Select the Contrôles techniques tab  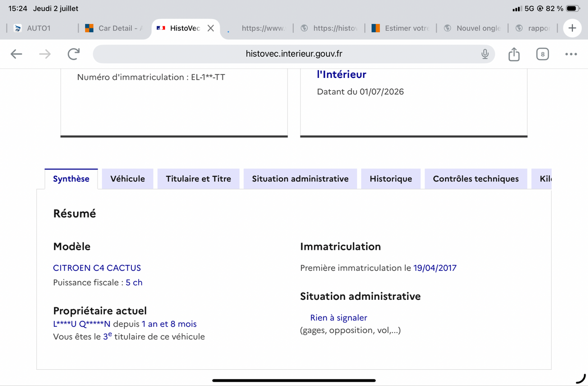click(476, 179)
